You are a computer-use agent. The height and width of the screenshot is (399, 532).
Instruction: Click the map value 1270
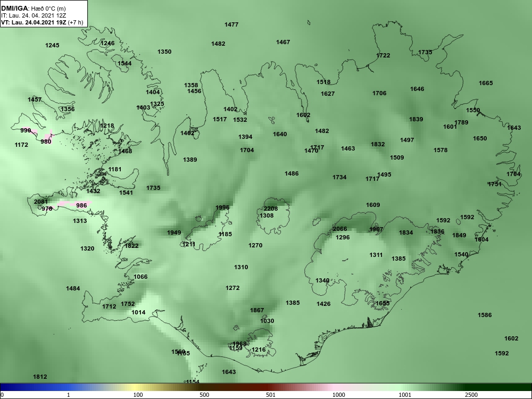point(255,245)
